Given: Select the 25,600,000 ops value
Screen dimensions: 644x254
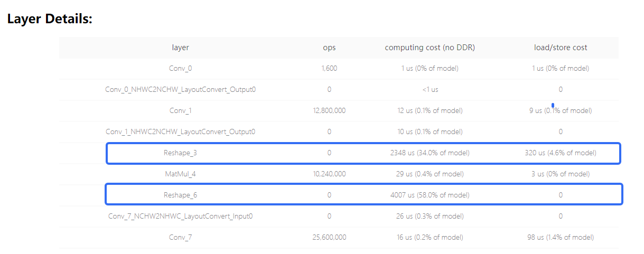Looking at the screenshot, I should [x=329, y=237].
